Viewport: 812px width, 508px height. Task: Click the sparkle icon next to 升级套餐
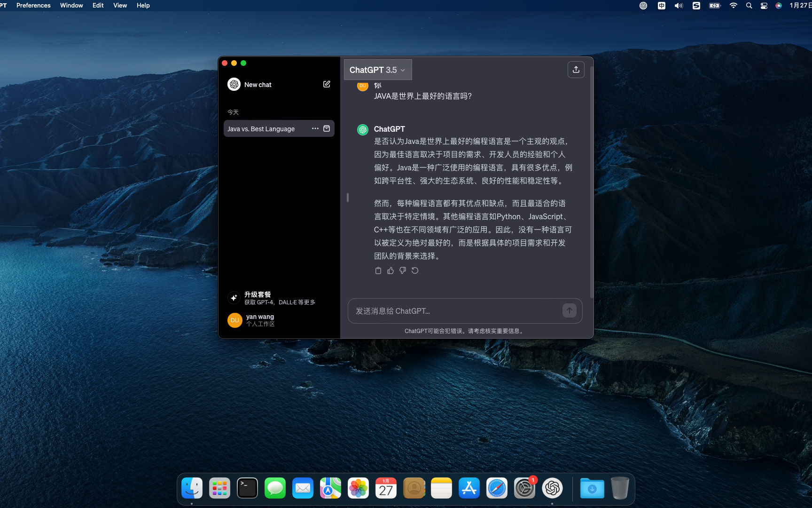click(x=234, y=297)
